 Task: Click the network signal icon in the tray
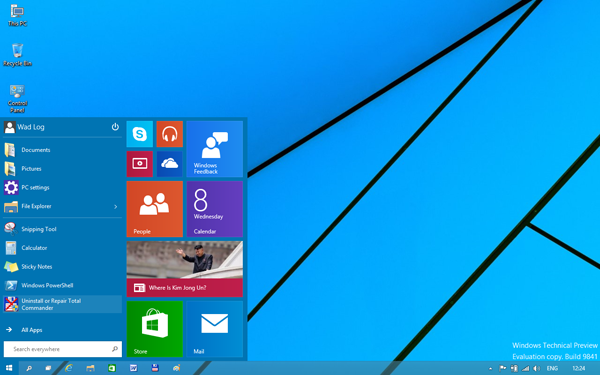point(526,368)
